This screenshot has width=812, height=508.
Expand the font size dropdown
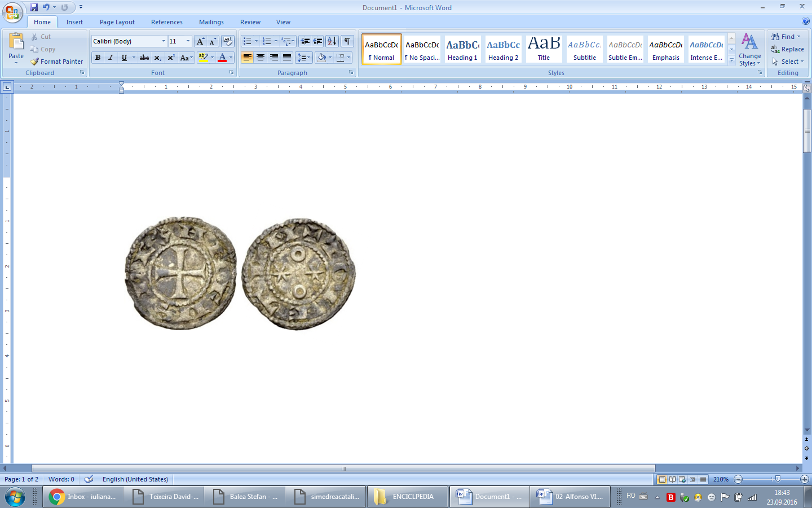coord(188,41)
